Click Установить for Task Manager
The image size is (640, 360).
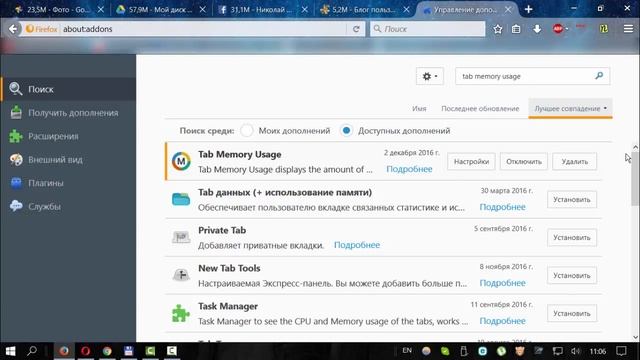tap(572, 313)
